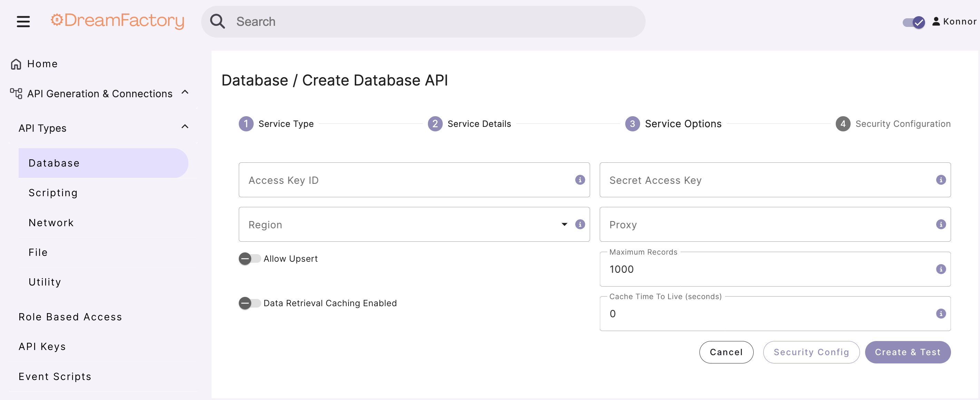Switch the theme toggle near Konnor
The width and height of the screenshot is (980, 400).
913,22
